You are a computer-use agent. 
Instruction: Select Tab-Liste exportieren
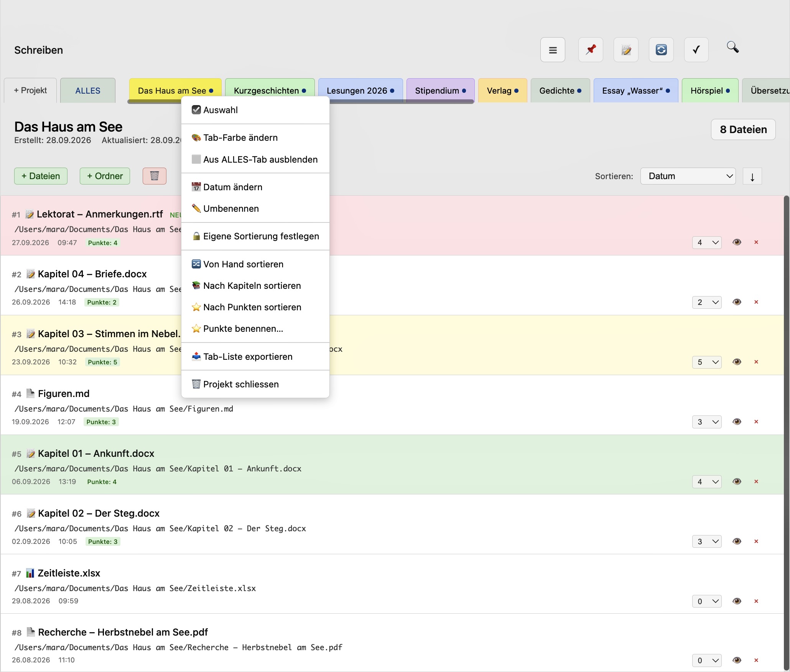255,357
